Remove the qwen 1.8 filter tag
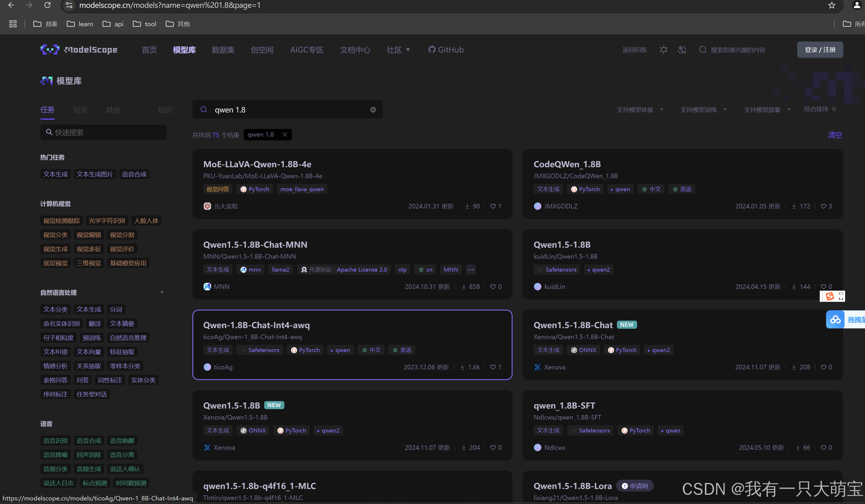865x504 pixels. pyautogui.click(x=285, y=134)
